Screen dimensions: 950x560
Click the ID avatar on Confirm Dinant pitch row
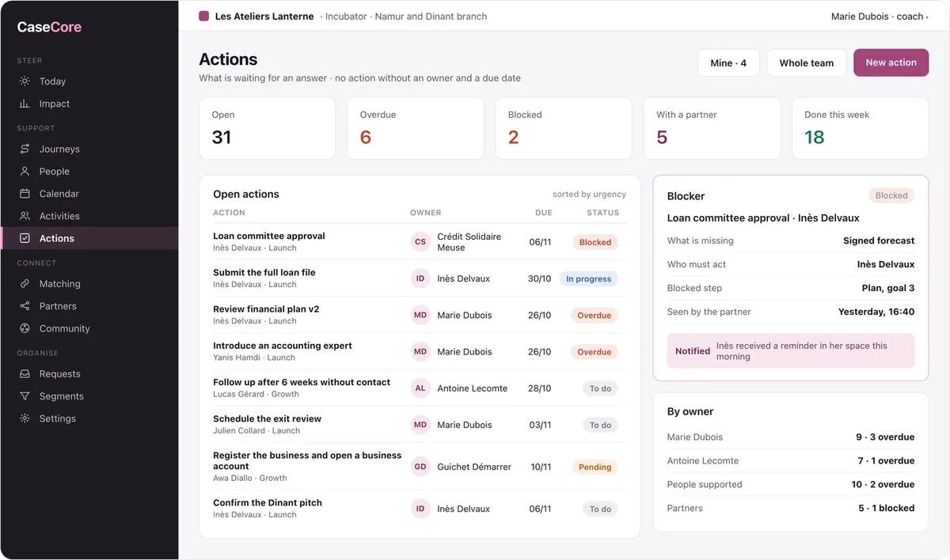[x=420, y=509]
